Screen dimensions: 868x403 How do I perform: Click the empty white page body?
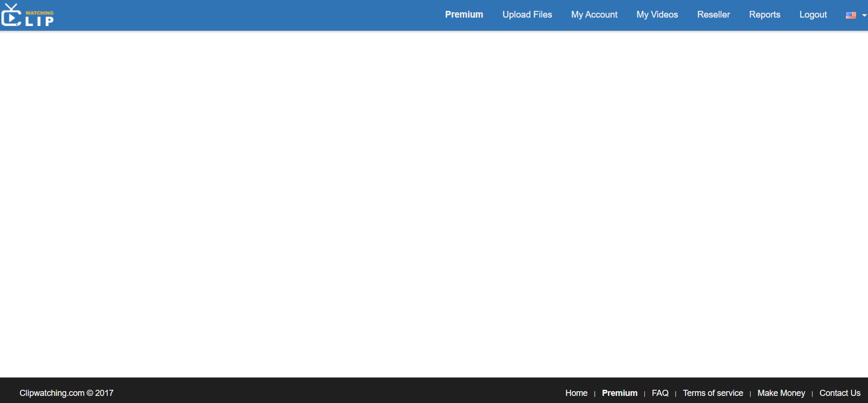coord(434,203)
